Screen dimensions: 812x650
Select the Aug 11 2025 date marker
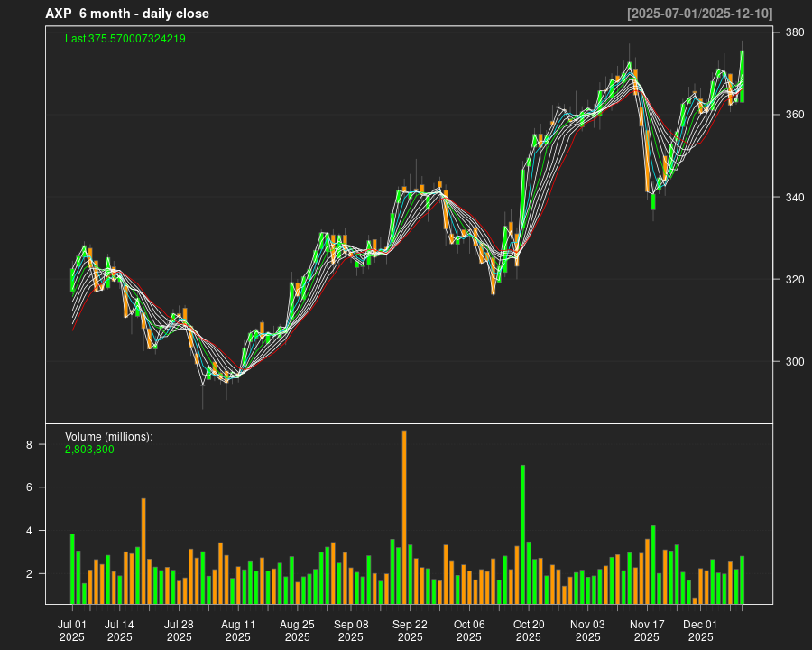click(238, 630)
